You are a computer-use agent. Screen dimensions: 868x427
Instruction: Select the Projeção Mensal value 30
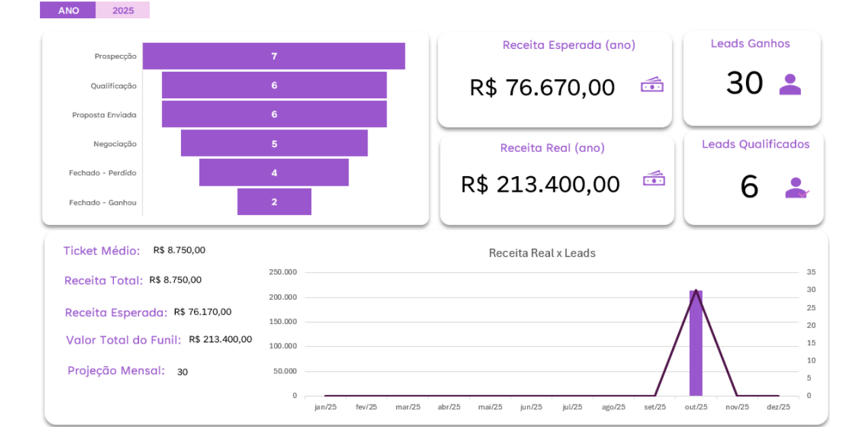point(182,371)
